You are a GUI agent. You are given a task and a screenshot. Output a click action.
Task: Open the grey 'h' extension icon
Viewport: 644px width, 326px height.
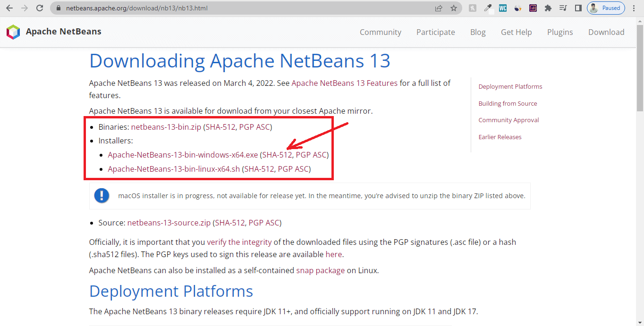pyautogui.click(x=473, y=8)
